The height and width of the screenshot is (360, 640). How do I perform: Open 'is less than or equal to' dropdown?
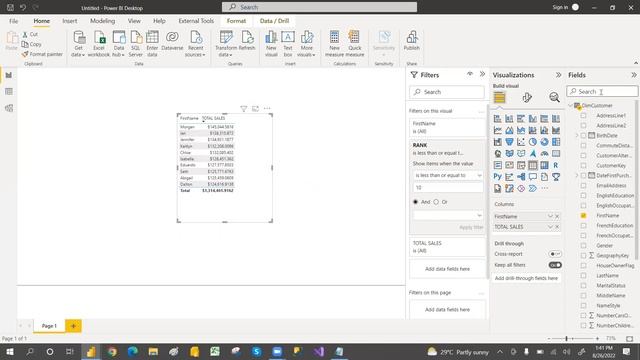coord(448,175)
